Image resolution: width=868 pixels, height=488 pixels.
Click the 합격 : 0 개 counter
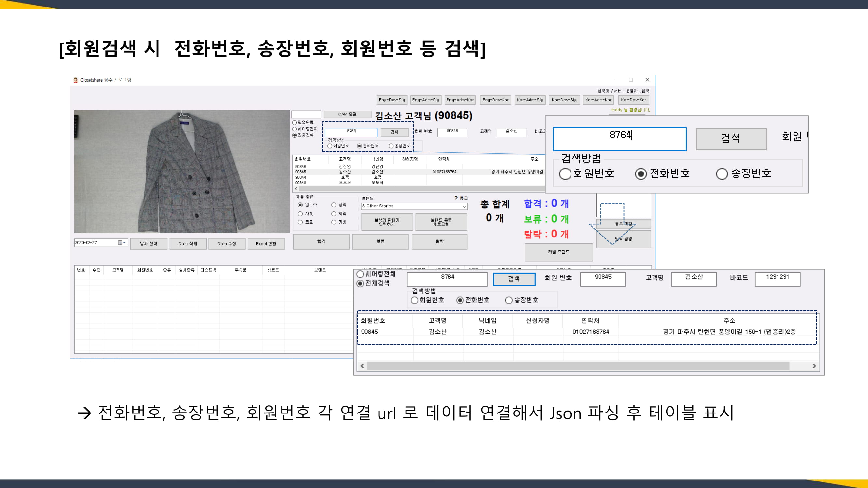click(546, 203)
